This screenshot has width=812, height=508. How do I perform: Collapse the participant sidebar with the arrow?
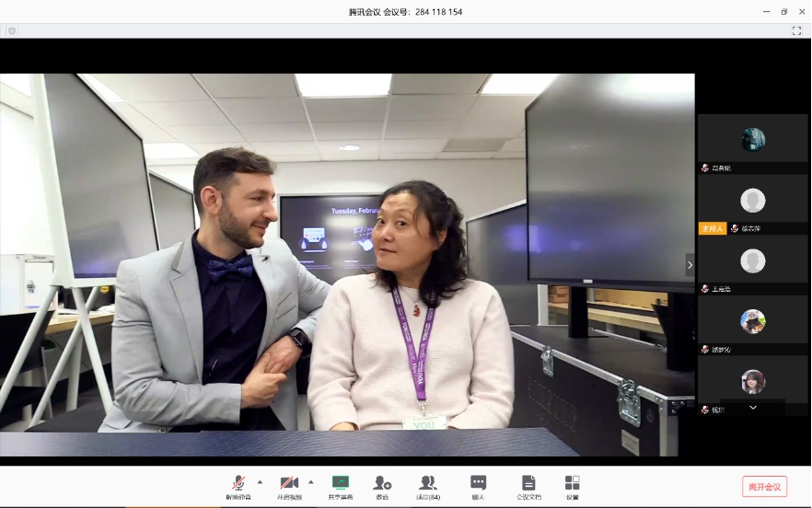point(690,264)
